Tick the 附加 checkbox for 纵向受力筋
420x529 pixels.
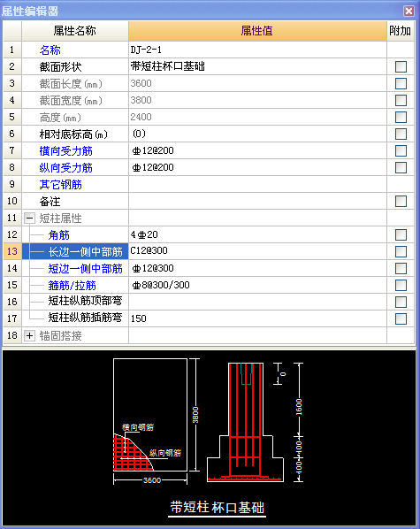[x=401, y=167]
